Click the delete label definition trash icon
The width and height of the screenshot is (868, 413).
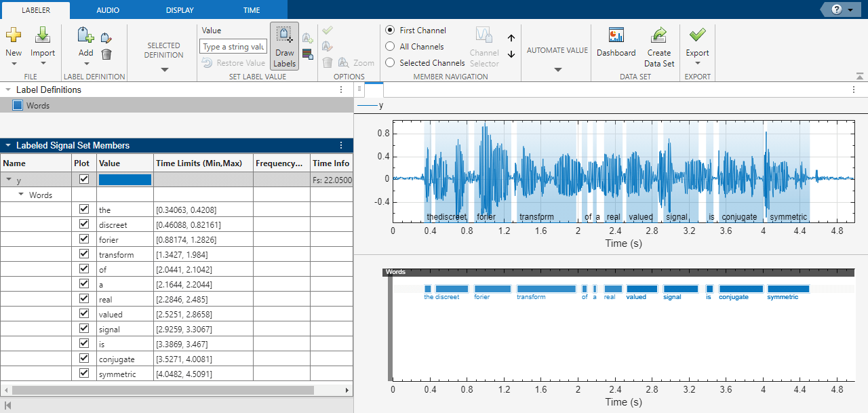pyautogui.click(x=106, y=54)
